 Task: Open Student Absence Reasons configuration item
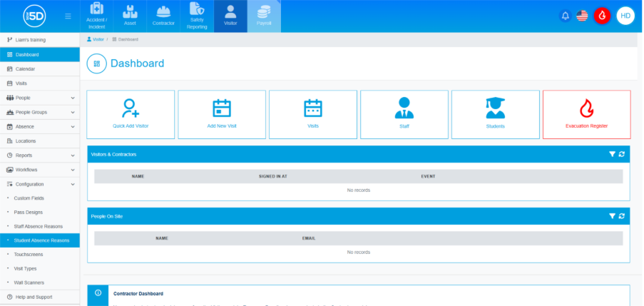tap(41, 240)
